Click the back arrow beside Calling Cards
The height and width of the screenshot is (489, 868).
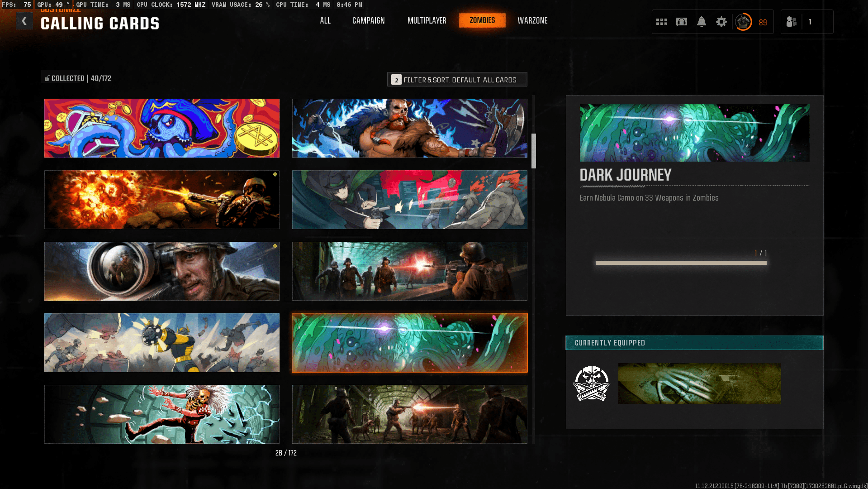point(24,21)
